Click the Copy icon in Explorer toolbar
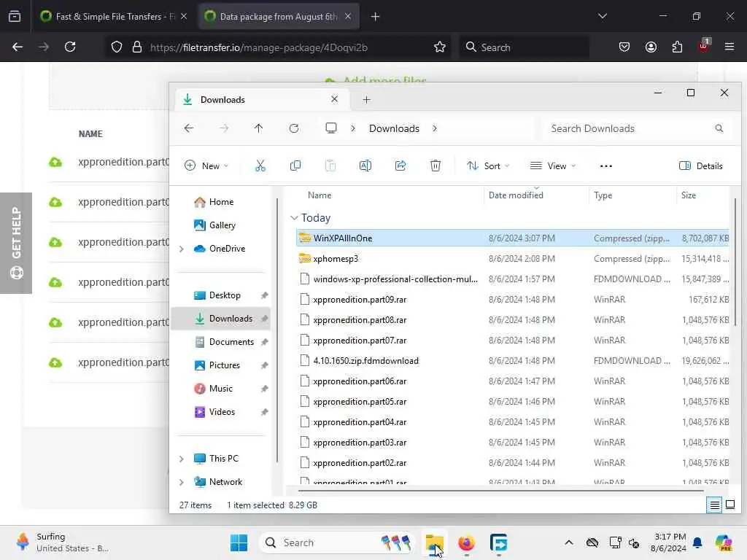The height and width of the screenshot is (560, 747). (x=295, y=166)
